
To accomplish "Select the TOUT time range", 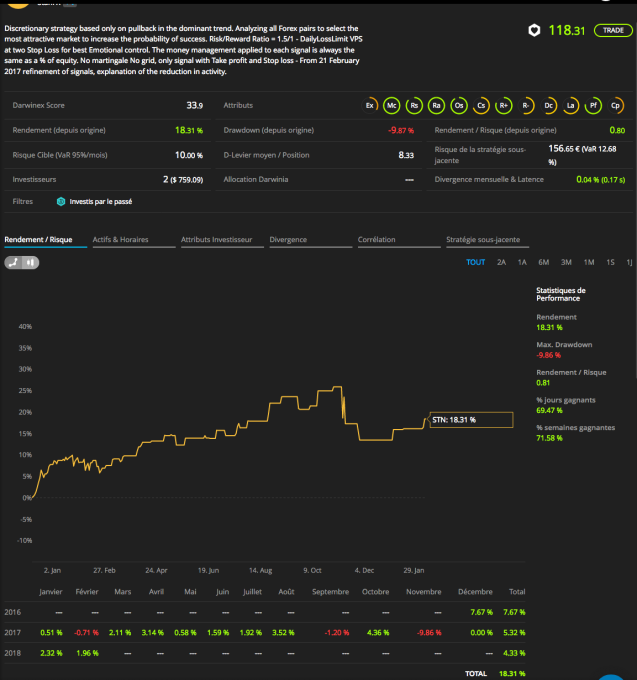I will tap(476, 262).
